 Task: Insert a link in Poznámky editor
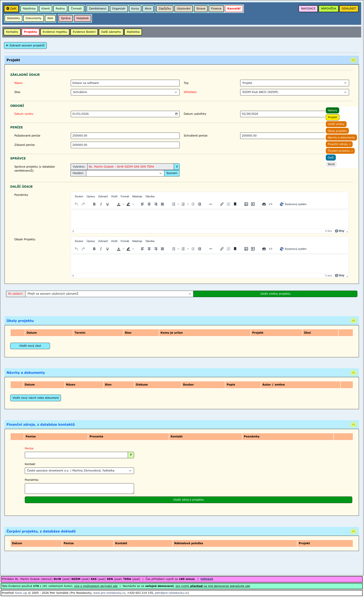(x=222, y=204)
